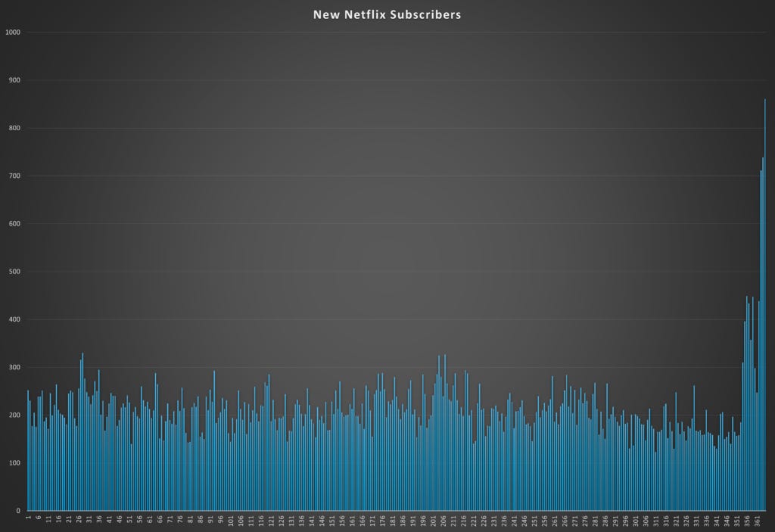Select x-axis label 76

point(180,520)
